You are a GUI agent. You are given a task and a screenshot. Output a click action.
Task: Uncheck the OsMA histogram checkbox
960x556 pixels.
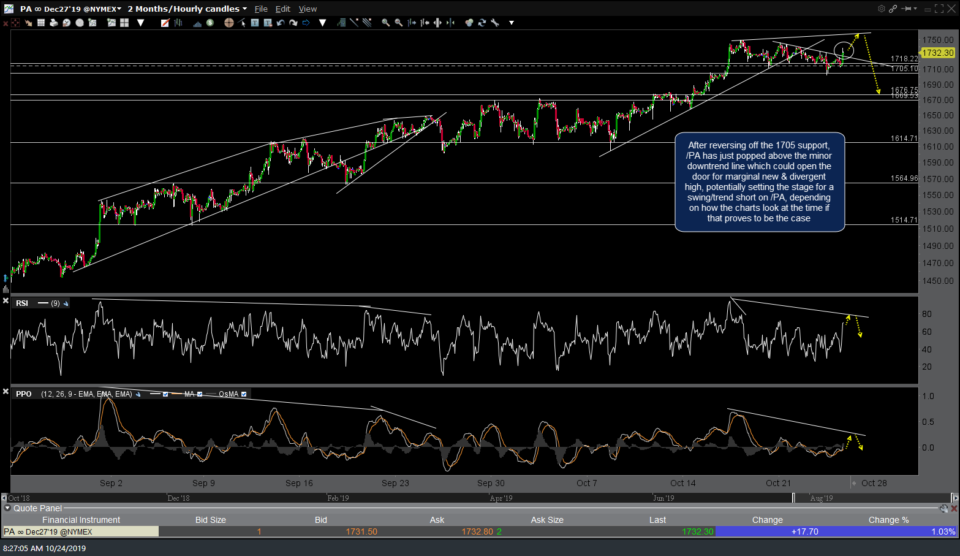244,395
